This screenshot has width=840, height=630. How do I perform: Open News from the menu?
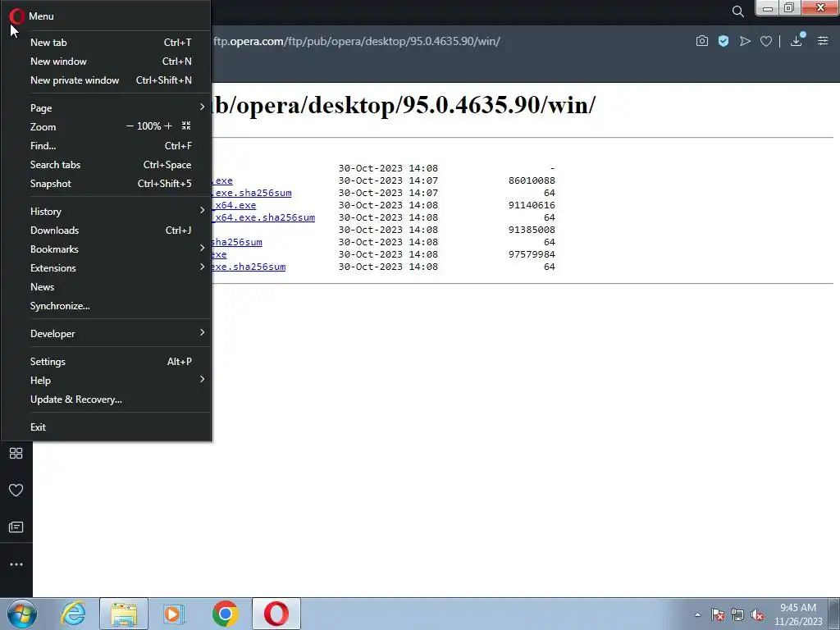(x=107, y=287)
